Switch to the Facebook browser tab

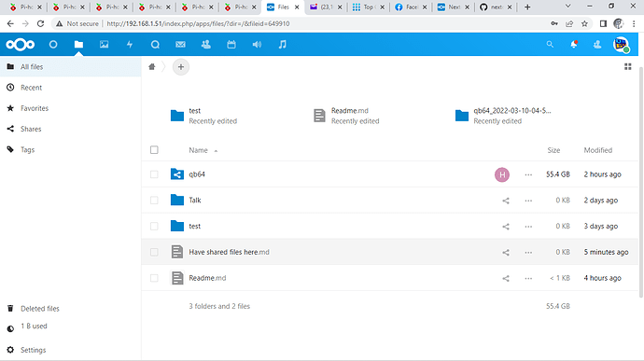coord(410,7)
